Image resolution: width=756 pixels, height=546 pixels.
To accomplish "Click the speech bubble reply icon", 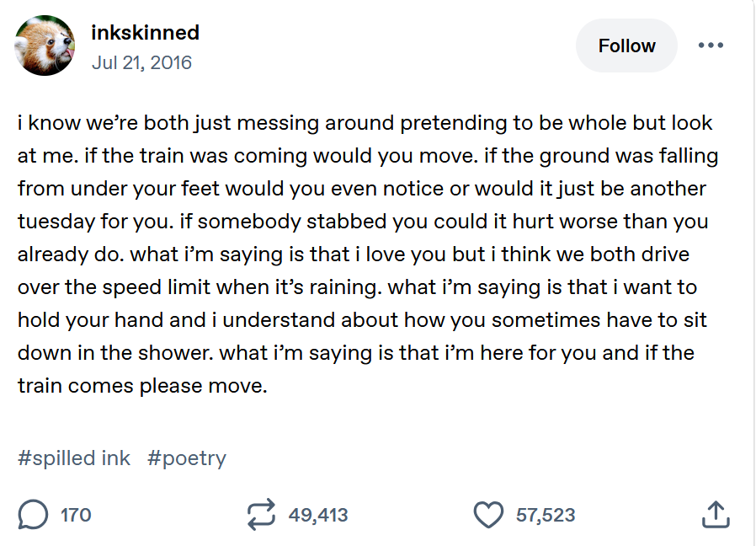I will tap(33, 515).
